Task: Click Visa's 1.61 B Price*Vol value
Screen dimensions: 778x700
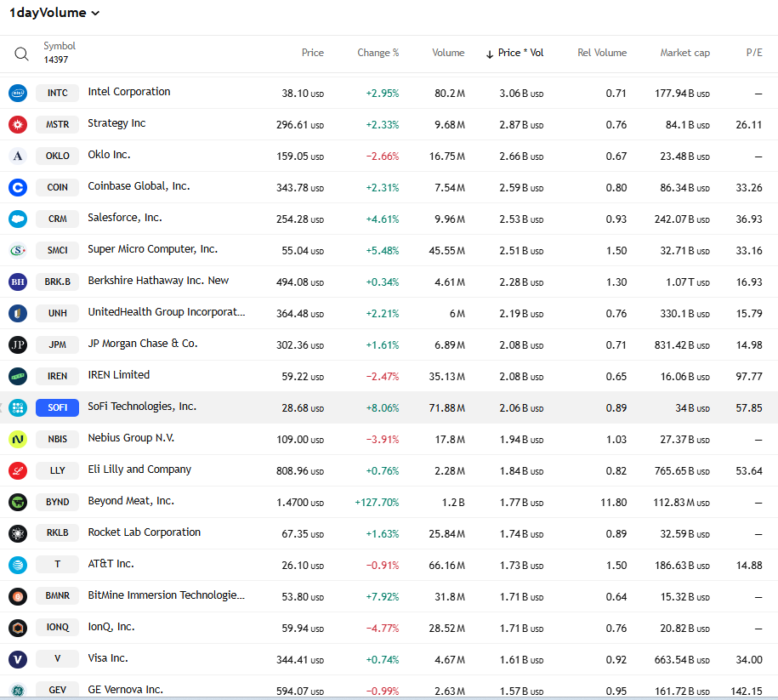Action: click(521, 660)
